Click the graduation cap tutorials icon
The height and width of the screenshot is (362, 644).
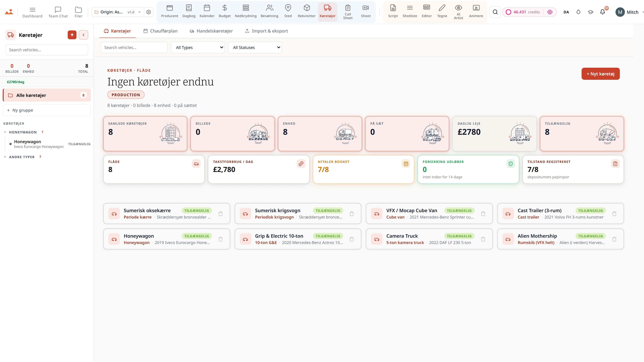[590, 12]
